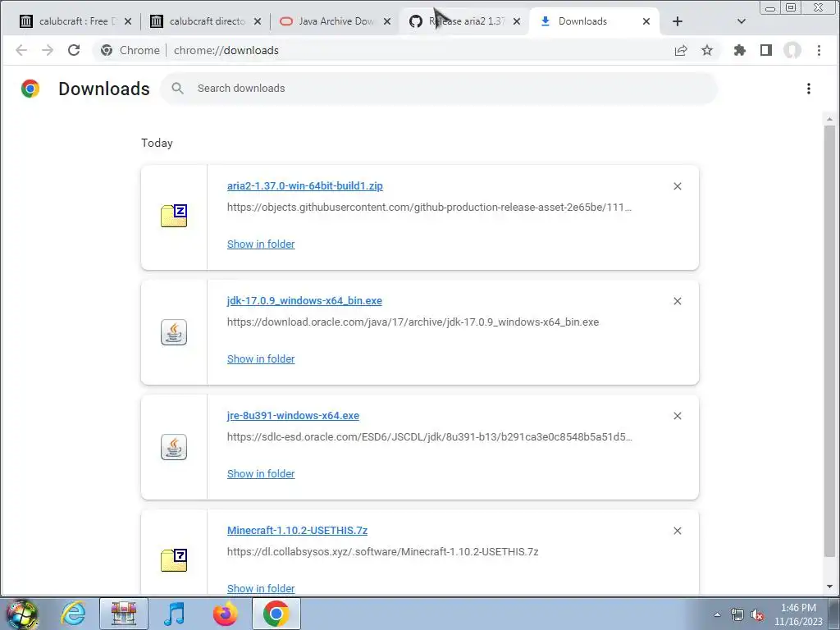Viewport: 840px width, 630px height.
Task: Click the githubusercontent source URL text
Action: coord(429,208)
